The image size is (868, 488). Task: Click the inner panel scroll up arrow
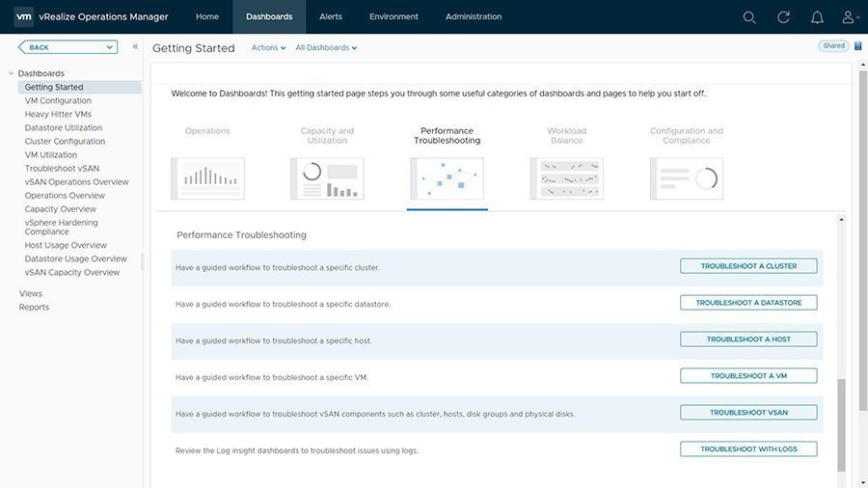coord(841,220)
